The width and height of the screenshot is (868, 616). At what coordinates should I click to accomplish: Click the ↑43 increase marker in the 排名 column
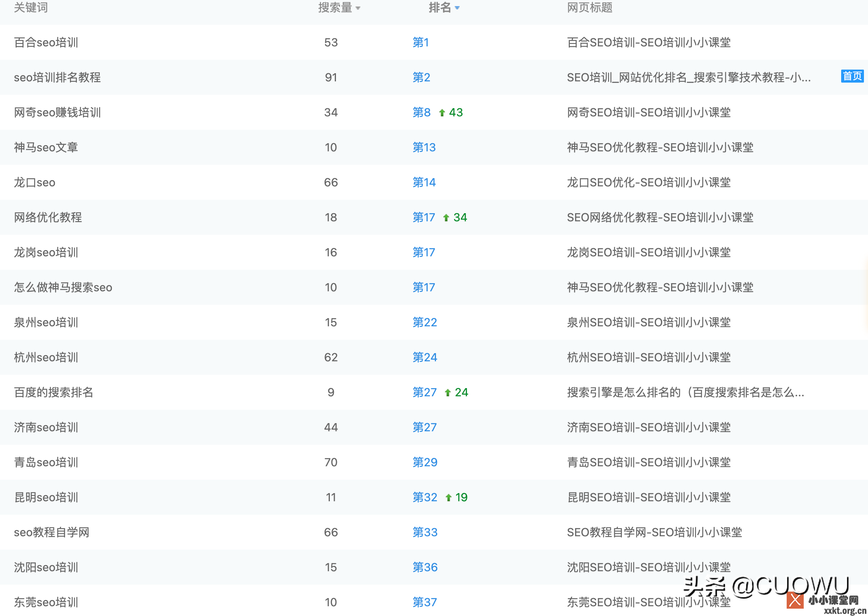[x=451, y=112]
